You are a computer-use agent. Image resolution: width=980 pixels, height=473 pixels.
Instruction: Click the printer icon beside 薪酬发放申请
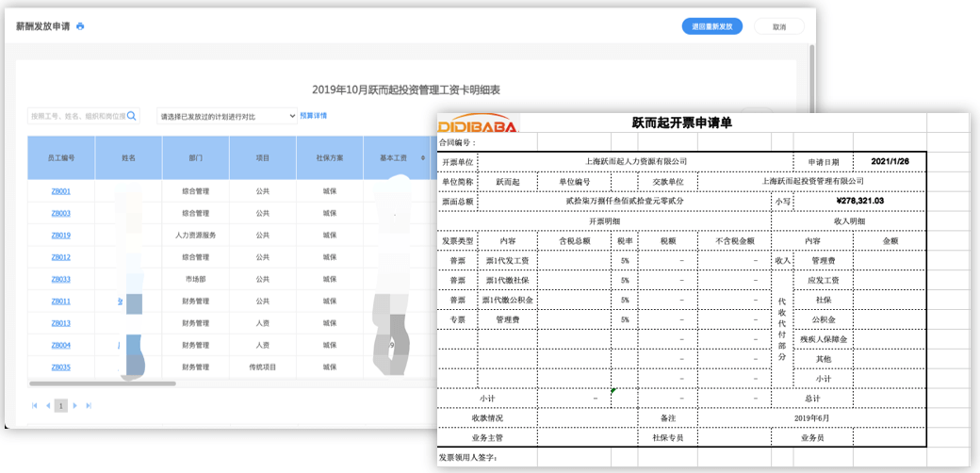(x=80, y=26)
